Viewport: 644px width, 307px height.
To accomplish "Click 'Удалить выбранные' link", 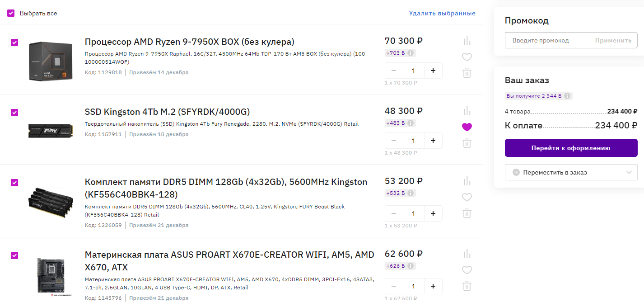I will 442,13.
